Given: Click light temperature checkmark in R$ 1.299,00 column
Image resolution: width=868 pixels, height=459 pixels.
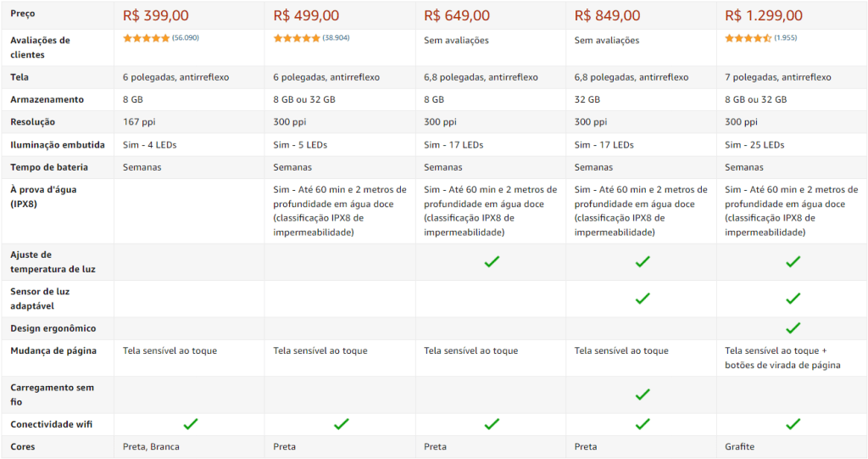Looking at the screenshot, I should pos(793,262).
